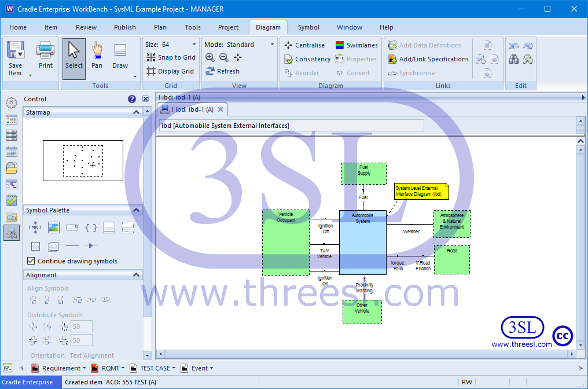Click the diagram horizontal scrollbar
The image size is (588, 389).
tap(366, 354)
